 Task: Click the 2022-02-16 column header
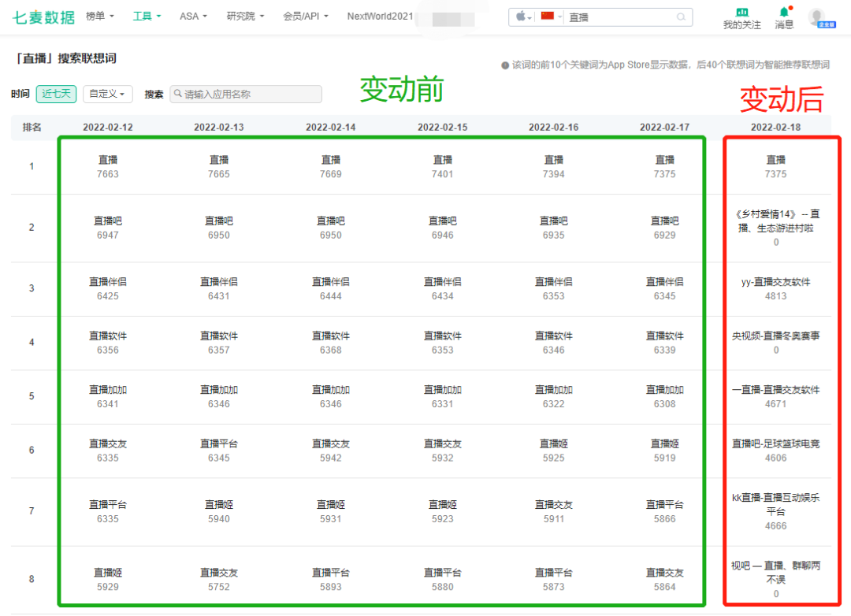click(554, 128)
